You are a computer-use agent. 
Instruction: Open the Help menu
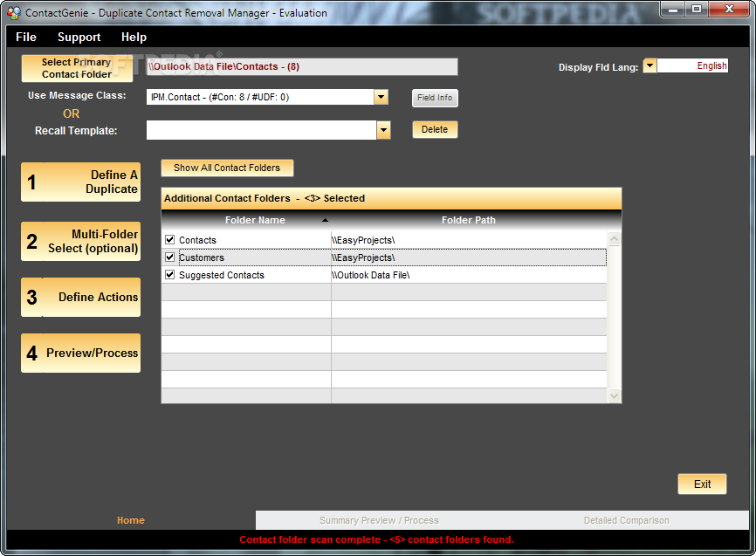point(134,38)
